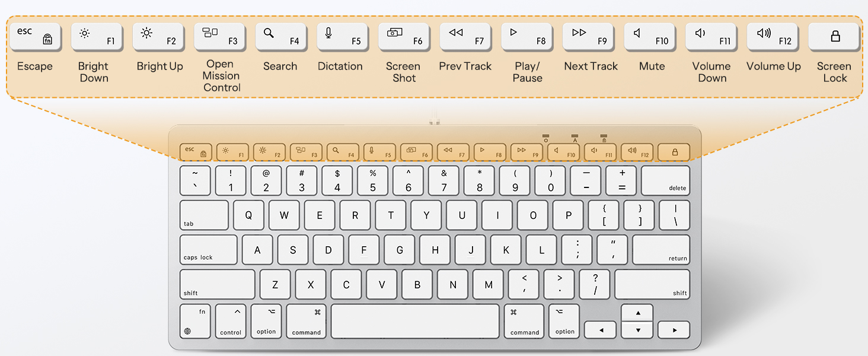Tap the small F12 key on the keyboard row
This screenshot has width=868, height=356.
coord(637,152)
